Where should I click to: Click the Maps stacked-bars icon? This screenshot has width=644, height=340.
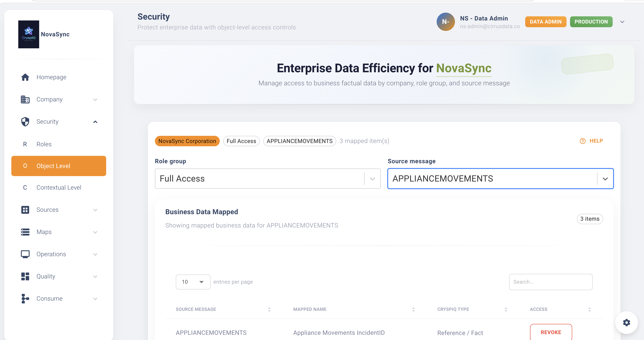pos(25,232)
